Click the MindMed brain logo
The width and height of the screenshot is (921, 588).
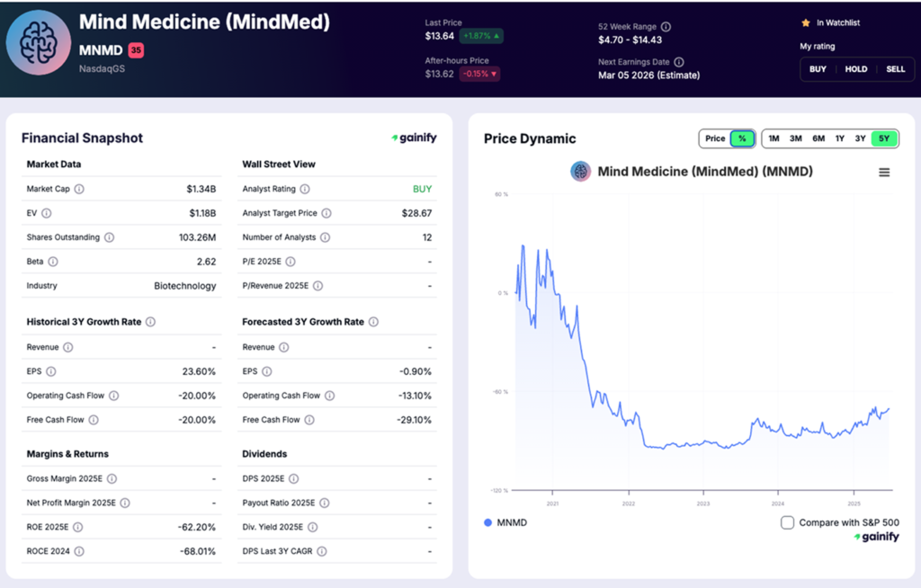38,40
